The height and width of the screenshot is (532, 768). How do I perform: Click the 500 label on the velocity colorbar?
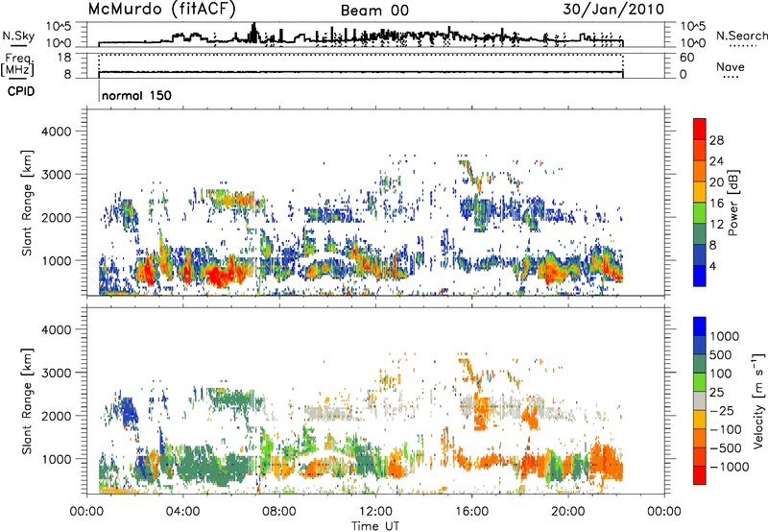[721, 354]
